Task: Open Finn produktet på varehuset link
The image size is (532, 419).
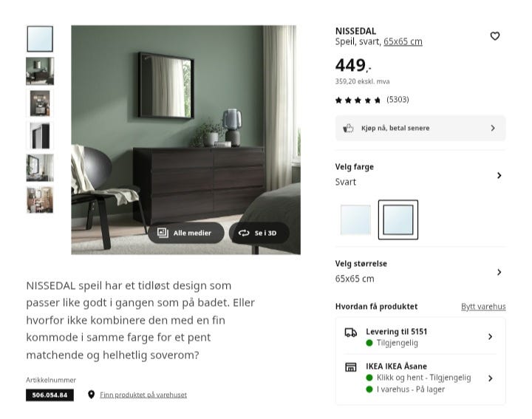Action: [143, 395]
